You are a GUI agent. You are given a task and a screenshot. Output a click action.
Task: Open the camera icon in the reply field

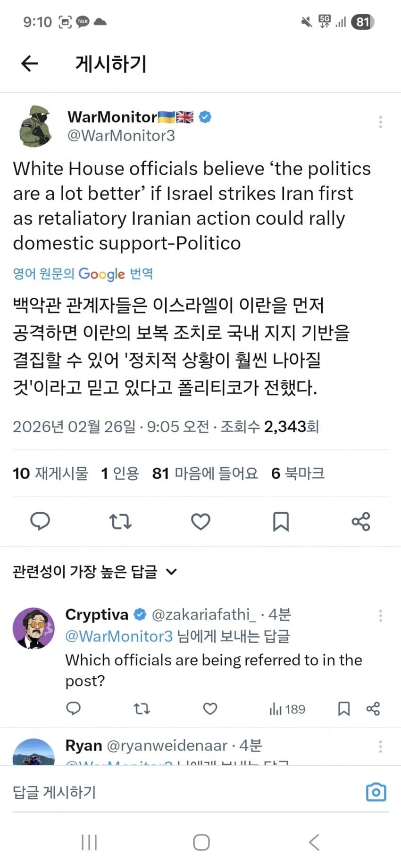click(376, 792)
